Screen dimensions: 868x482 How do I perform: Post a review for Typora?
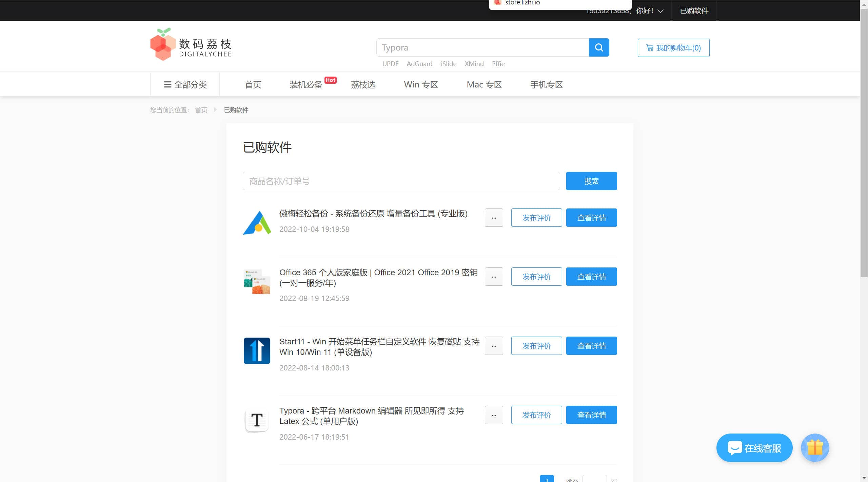click(x=536, y=415)
